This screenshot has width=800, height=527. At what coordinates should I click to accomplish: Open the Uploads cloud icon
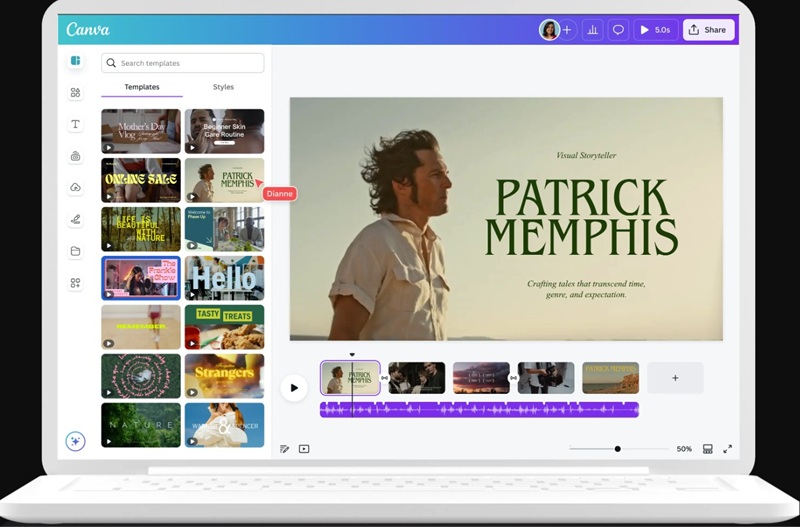(x=76, y=188)
